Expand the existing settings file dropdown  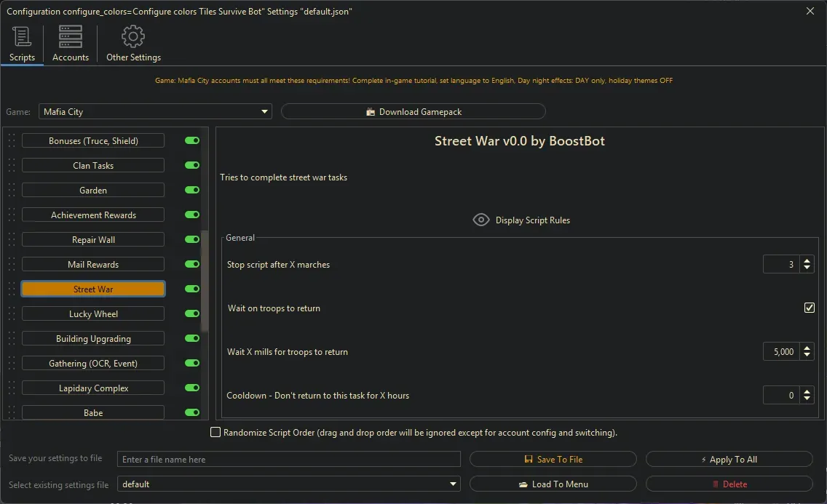pos(454,484)
